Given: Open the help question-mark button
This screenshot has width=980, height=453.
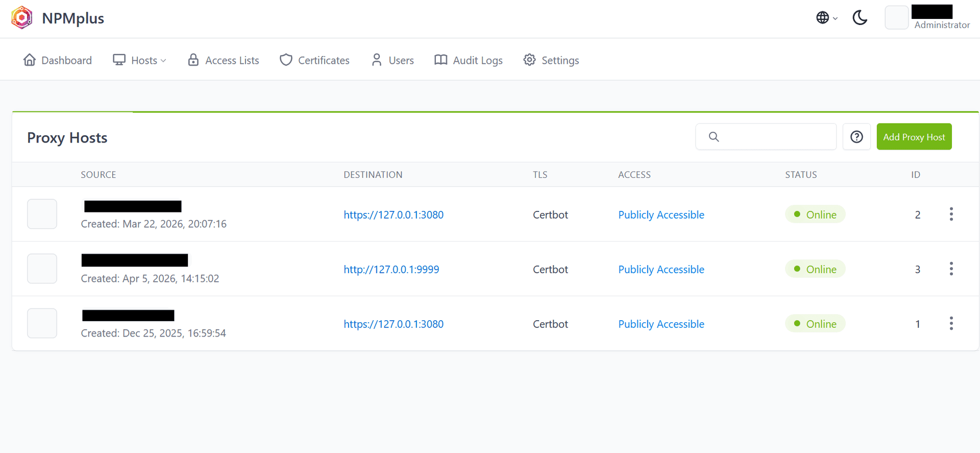Looking at the screenshot, I should [856, 136].
